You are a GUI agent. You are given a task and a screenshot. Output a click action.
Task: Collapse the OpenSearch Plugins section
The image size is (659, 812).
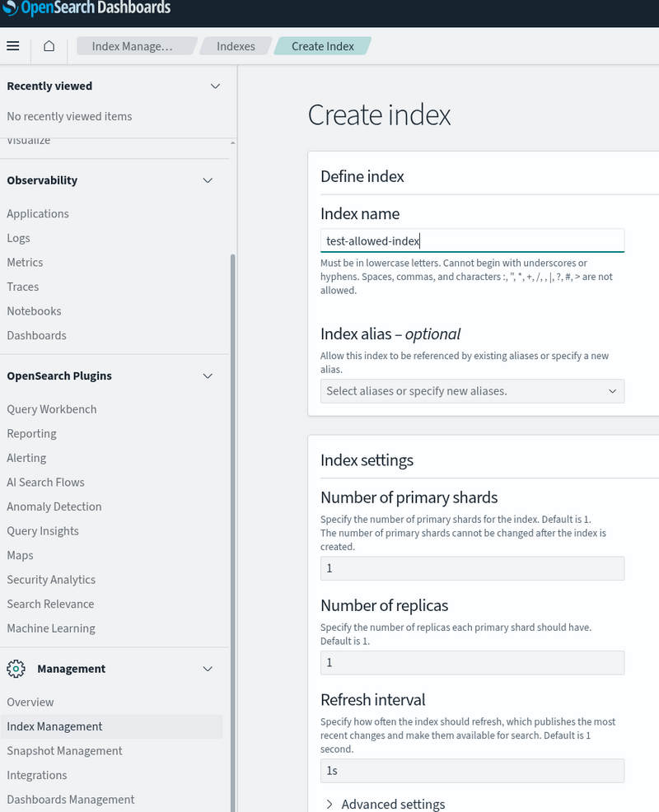point(208,376)
